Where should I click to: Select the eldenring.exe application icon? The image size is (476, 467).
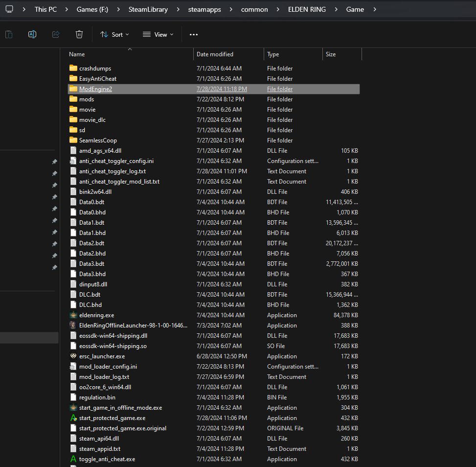(73, 315)
